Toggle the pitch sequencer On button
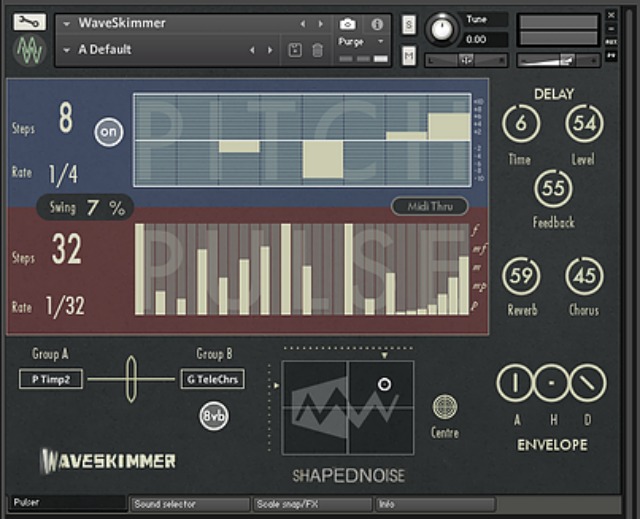 [x=109, y=132]
